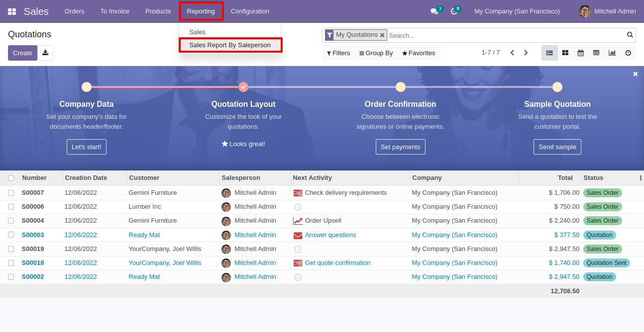Select Sales from Reporting dropdown
The image size is (644, 332).
coord(197,32)
